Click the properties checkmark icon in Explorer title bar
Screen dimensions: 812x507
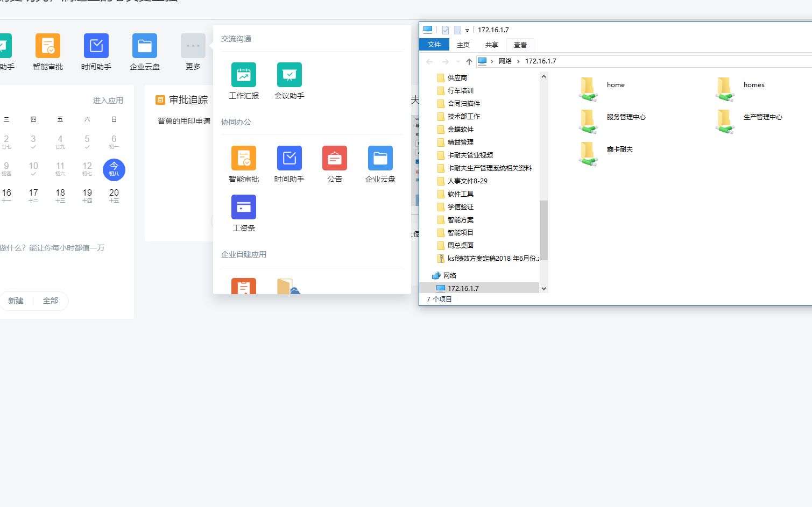coord(446,30)
